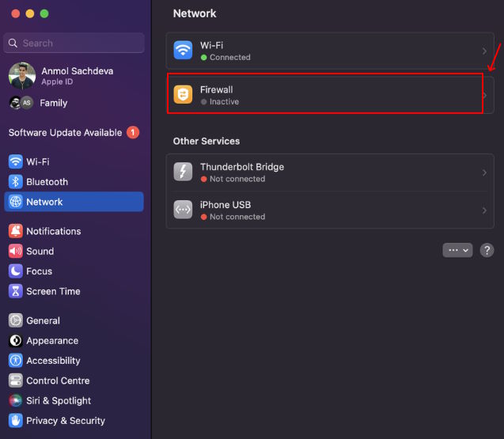Open Privacy & Security settings
The width and height of the screenshot is (504, 439).
[74, 421]
